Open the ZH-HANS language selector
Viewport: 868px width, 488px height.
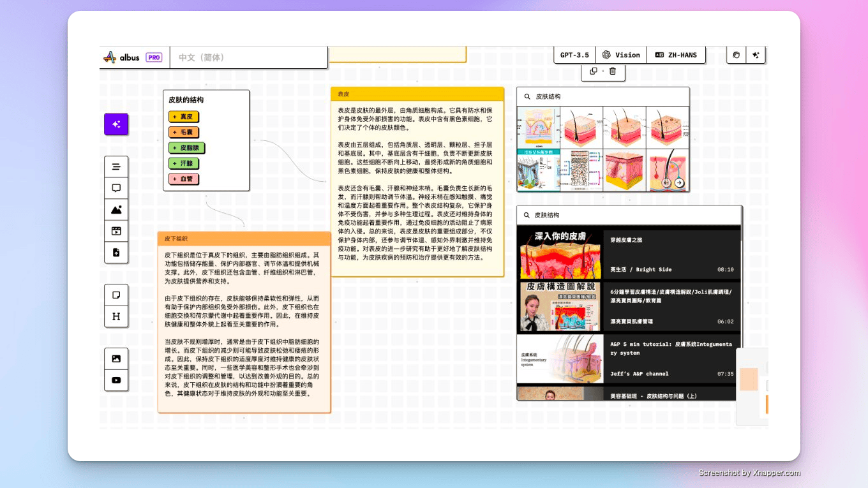coord(676,55)
